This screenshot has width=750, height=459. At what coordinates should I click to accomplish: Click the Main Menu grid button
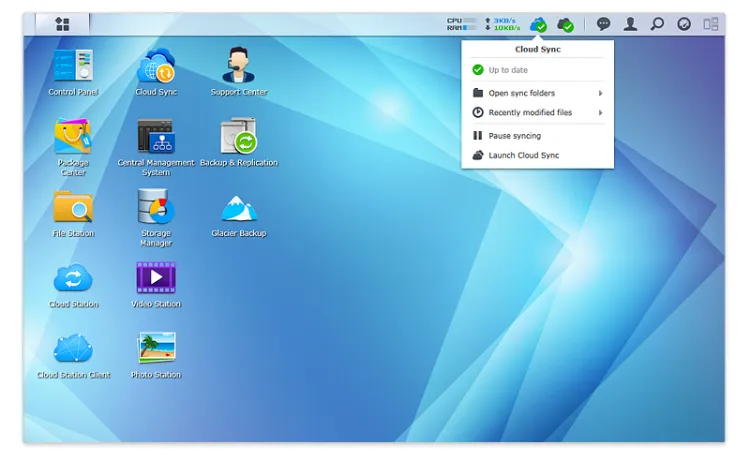click(62, 24)
